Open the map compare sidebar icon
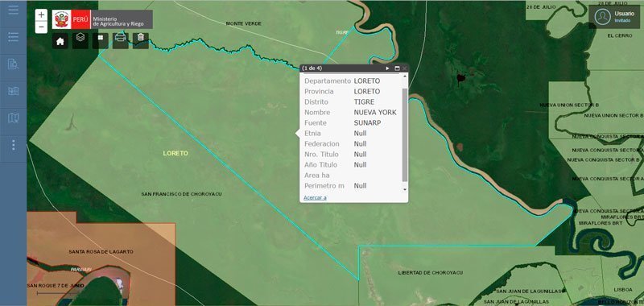This screenshot has height=306, width=644. tap(13, 91)
